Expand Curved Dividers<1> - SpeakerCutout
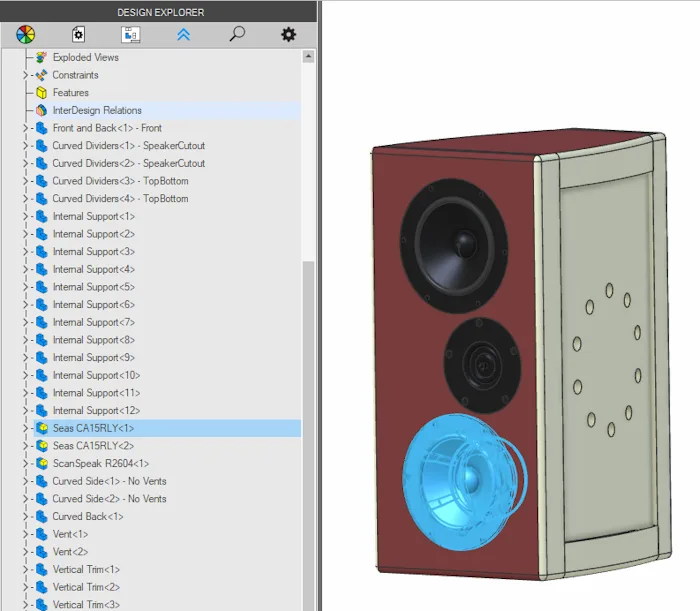This screenshot has height=611, width=700. click(25, 145)
